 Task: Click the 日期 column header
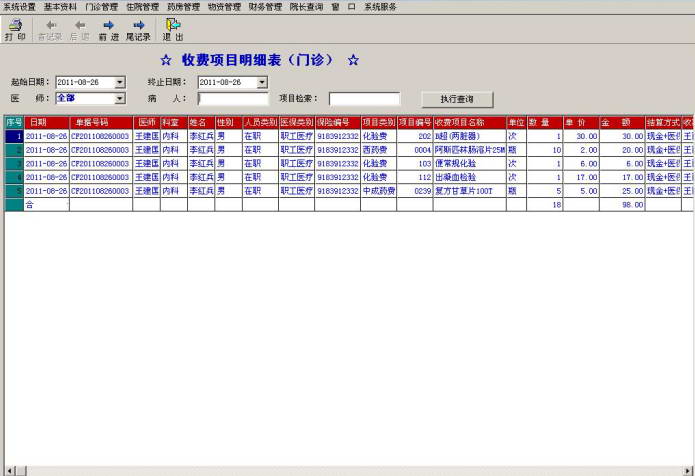tap(47, 122)
